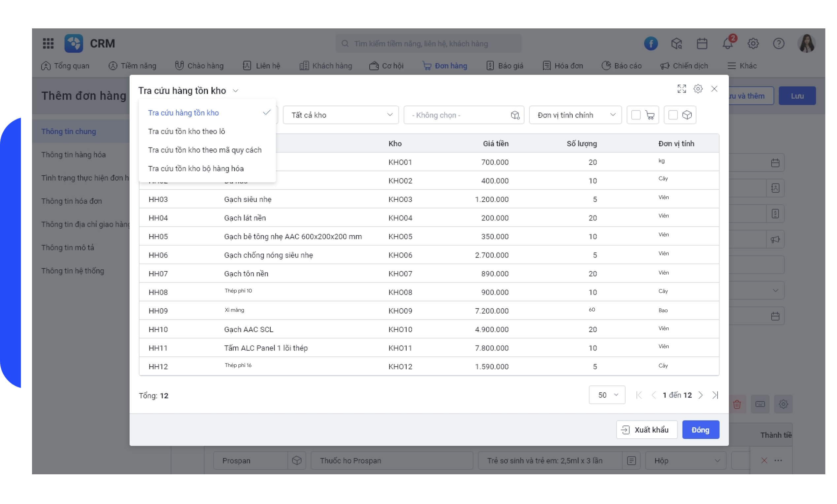Screen dimensions: 837x504
Task: Open the Báo giá tab
Action: click(x=504, y=66)
